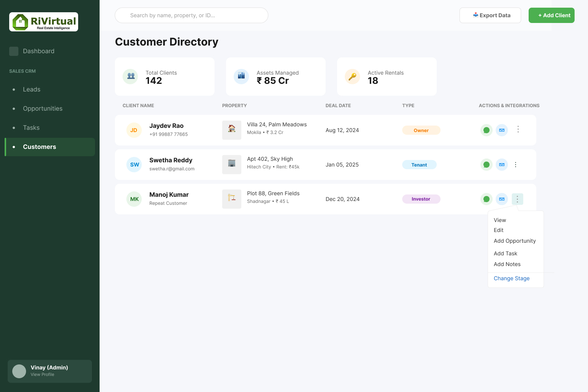Choose Add Task in the menu
This screenshot has width=588, height=392.
505,253
